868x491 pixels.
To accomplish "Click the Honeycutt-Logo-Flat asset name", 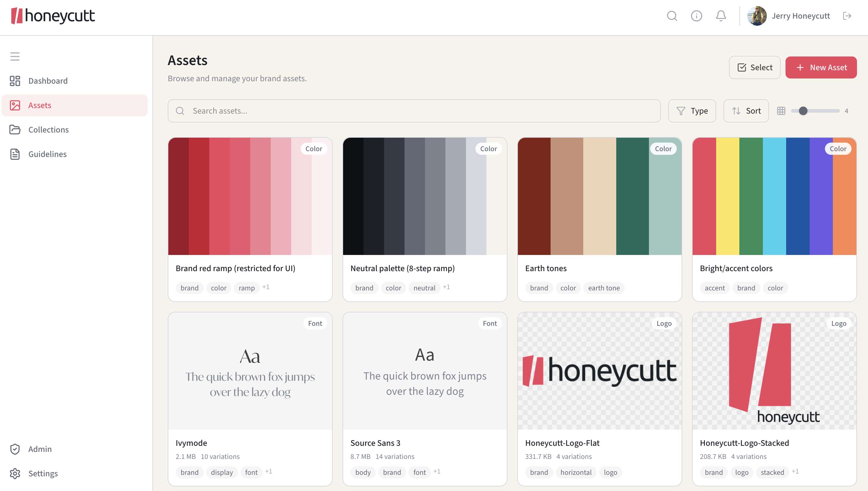I will tap(562, 443).
